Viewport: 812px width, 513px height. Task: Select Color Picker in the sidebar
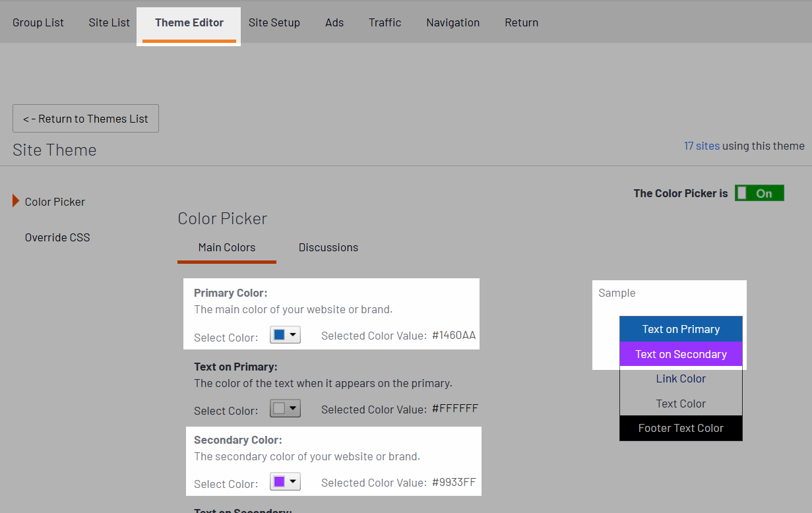pyautogui.click(x=55, y=202)
